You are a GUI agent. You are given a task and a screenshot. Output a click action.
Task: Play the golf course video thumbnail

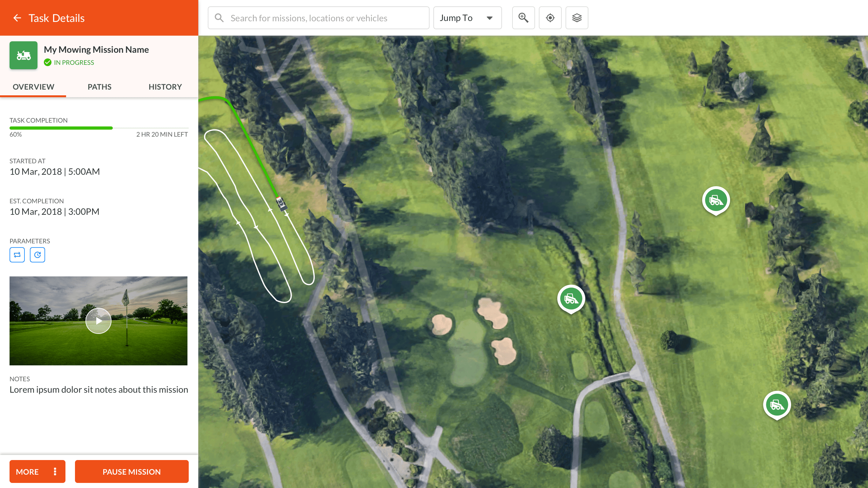click(x=98, y=321)
